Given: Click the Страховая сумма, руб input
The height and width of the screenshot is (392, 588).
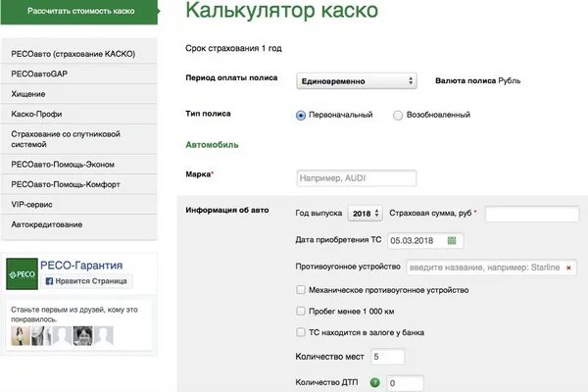Looking at the screenshot, I should 532,214.
